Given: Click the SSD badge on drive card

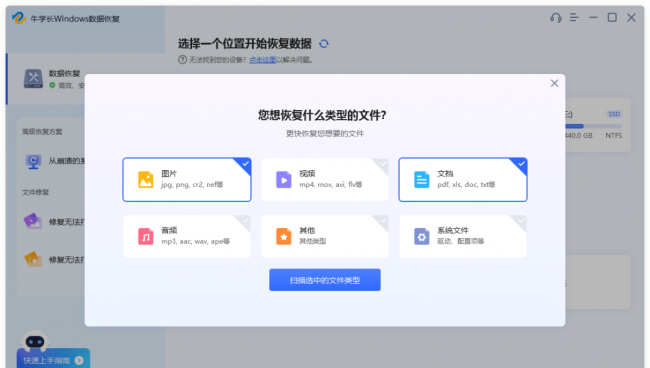Looking at the screenshot, I should click(x=614, y=114).
